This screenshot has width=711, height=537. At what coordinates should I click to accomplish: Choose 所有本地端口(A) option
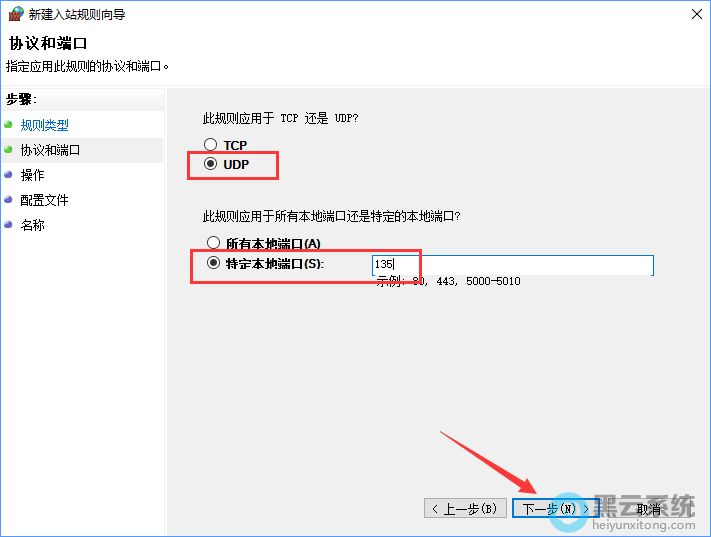213,243
